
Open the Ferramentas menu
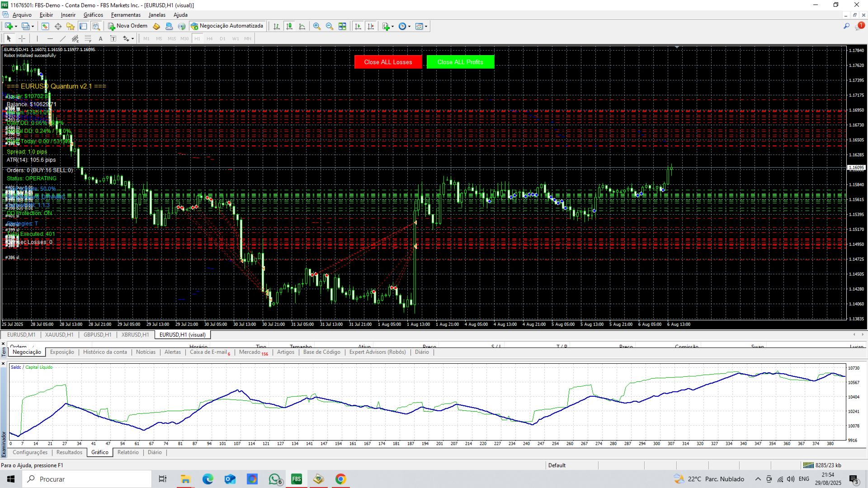[x=126, y=15]
